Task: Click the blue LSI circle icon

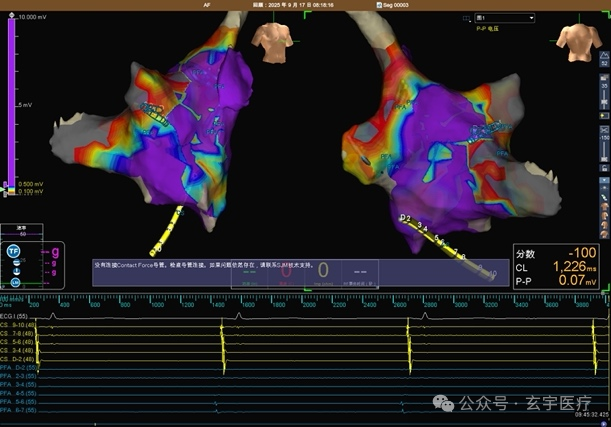Action: tap(15, 282)
